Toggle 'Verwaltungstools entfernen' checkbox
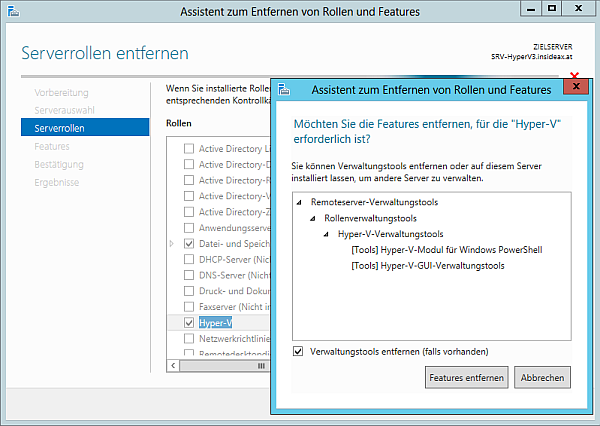This screenshot has height=426, width=600. tap(298, 352)
